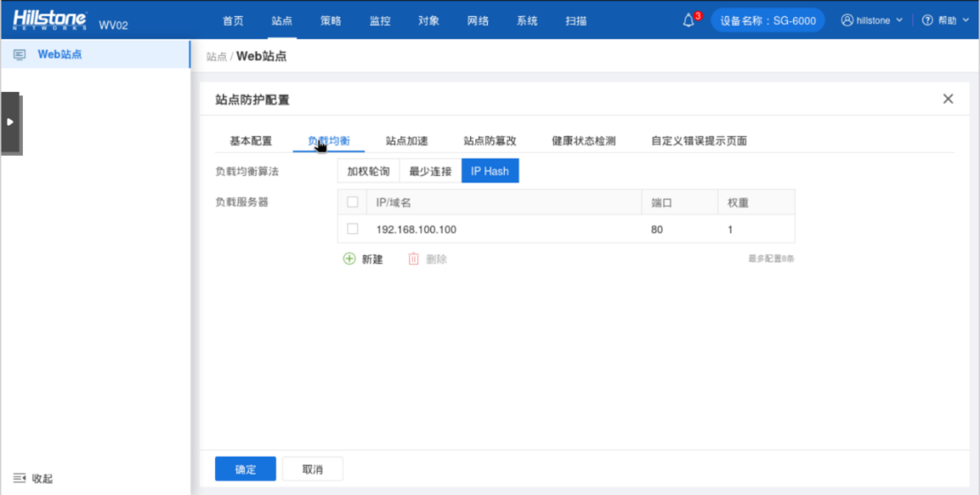Open the 策略 menu in top navigation
The width and height of the screenshot is (980, 495).
point(330,20)
